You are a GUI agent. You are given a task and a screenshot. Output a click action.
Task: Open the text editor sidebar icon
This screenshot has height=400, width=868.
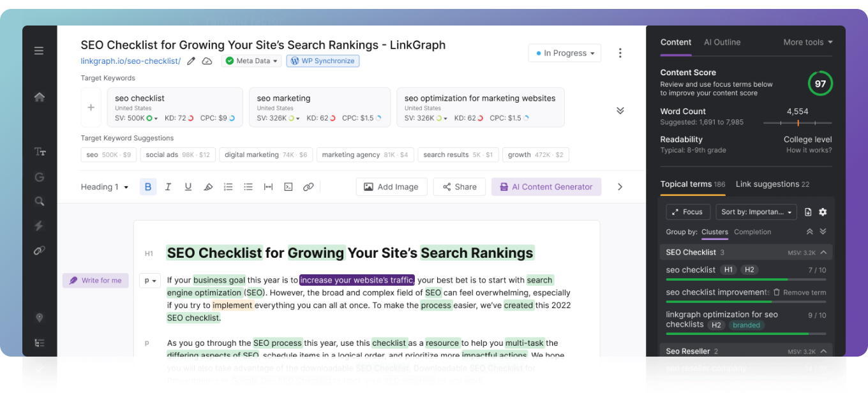(40, 152)
